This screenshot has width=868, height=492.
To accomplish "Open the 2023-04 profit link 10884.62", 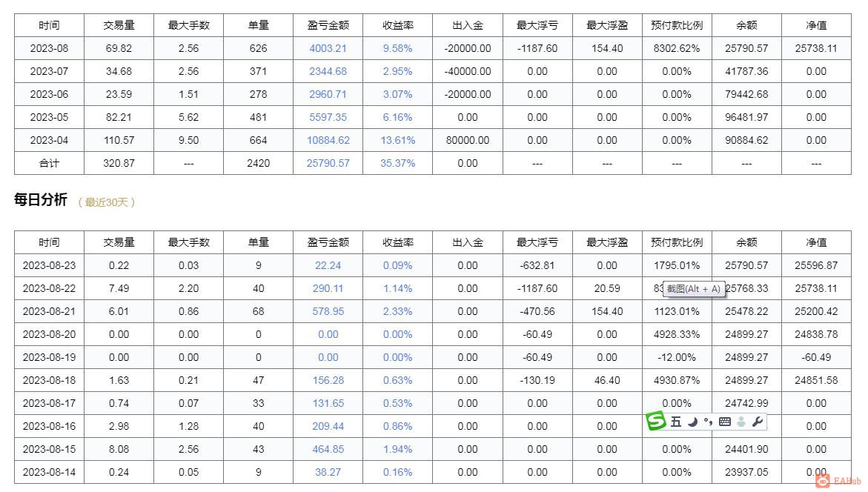I will 328,140.
